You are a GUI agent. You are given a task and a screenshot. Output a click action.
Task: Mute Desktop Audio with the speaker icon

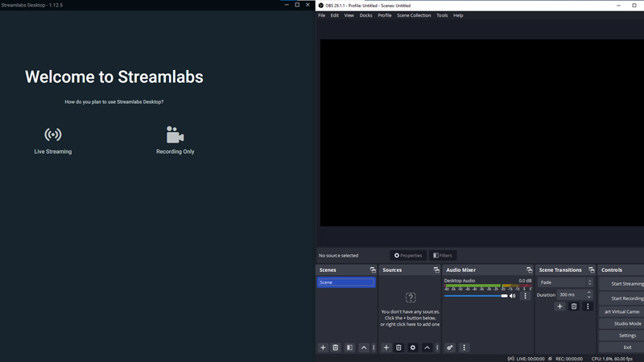pyautogui.click(x=513, y=295)
